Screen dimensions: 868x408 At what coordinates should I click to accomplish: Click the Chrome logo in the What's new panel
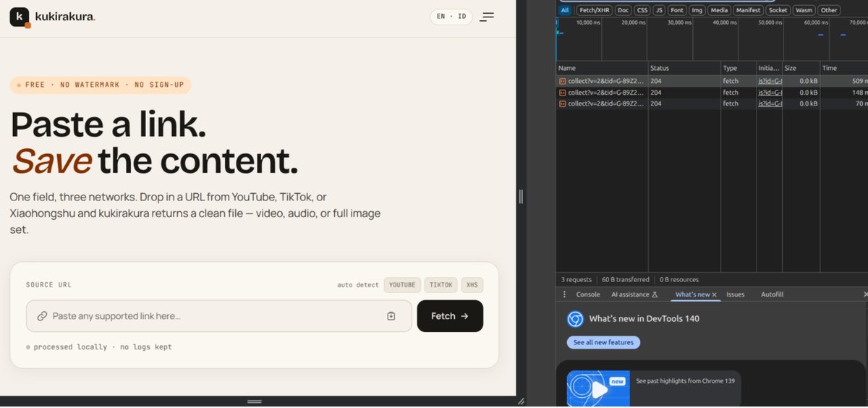(575, 318)
